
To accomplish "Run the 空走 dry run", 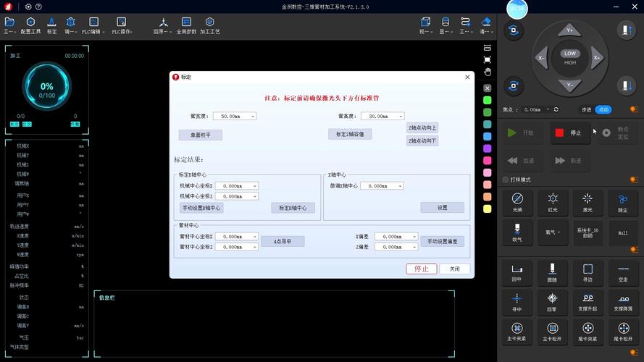I will [623, 272].
